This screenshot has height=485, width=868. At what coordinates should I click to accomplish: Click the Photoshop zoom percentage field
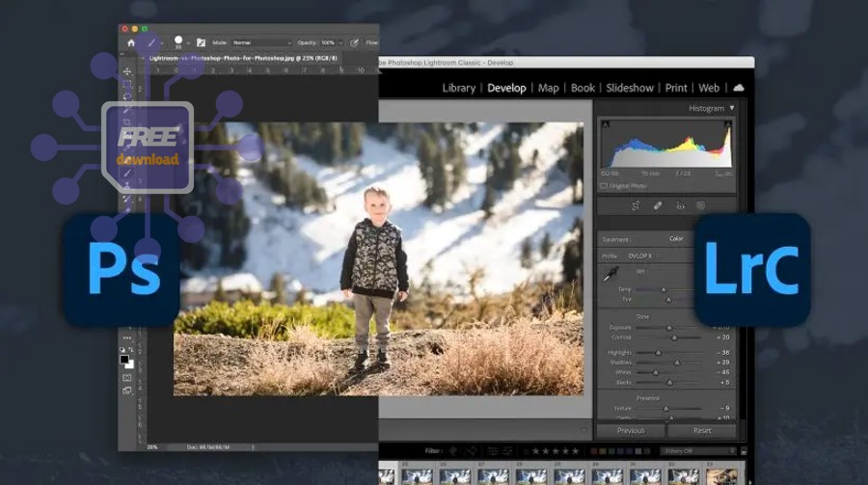[x=152, y=446]
